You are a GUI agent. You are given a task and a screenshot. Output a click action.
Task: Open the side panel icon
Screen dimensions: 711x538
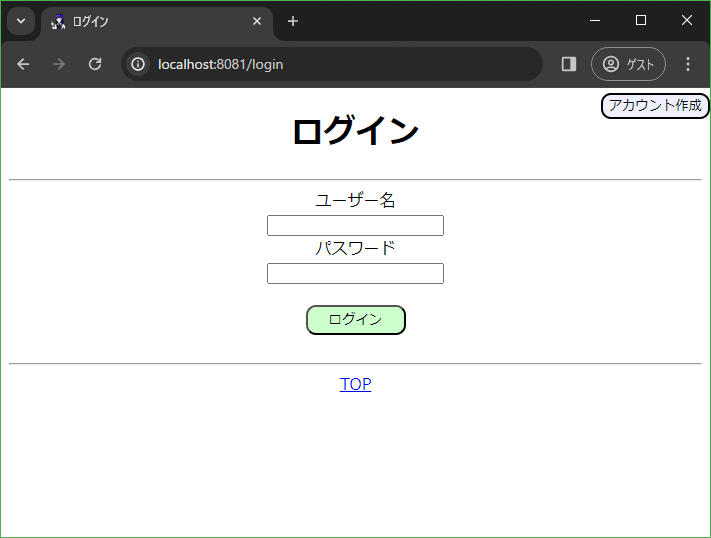[x=569, y=64]
